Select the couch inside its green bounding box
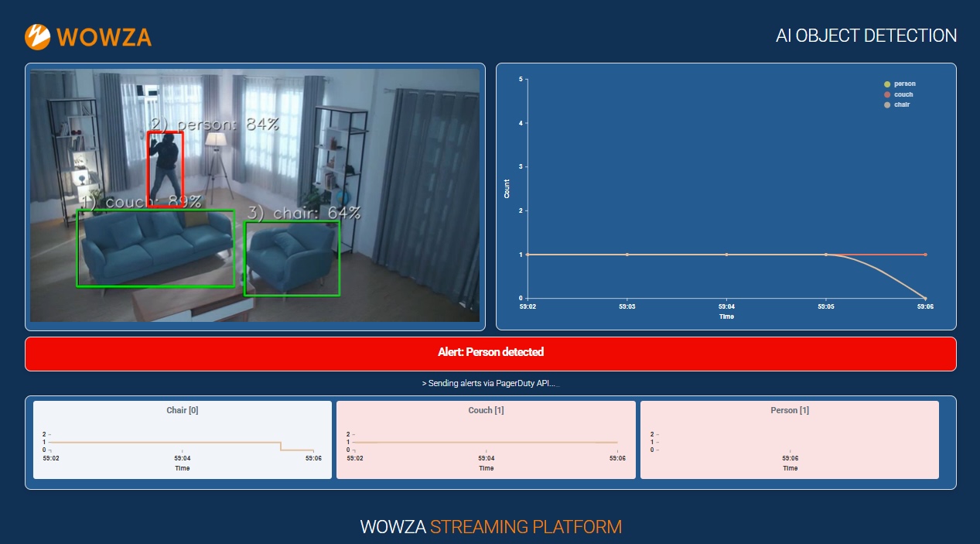Viewport: 980px width, 544px height. click(155, 248)
